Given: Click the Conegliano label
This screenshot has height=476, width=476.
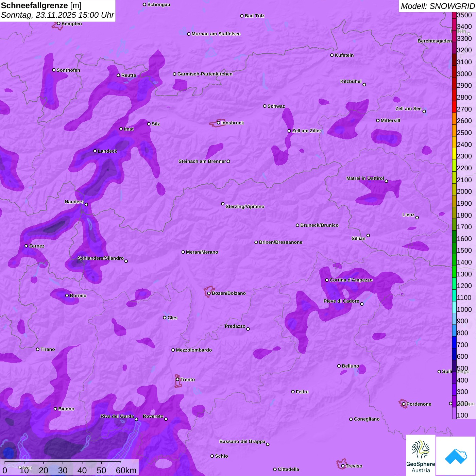Looking at the screenshot, I should tap(367, 419).
